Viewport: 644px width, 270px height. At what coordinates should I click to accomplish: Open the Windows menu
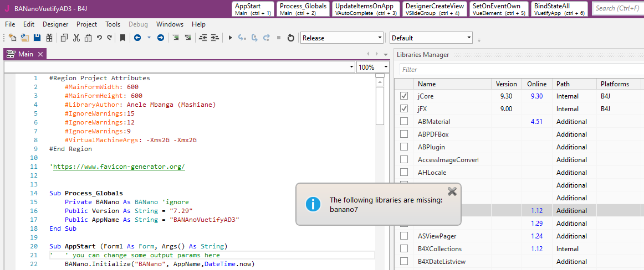coord(170,24)
